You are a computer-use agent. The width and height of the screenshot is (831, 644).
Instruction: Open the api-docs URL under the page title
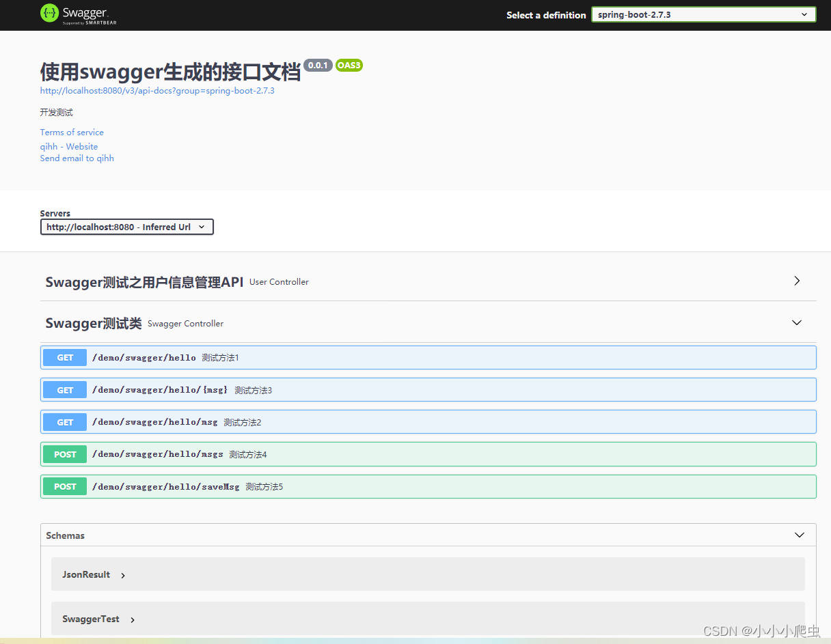[156, 90]
